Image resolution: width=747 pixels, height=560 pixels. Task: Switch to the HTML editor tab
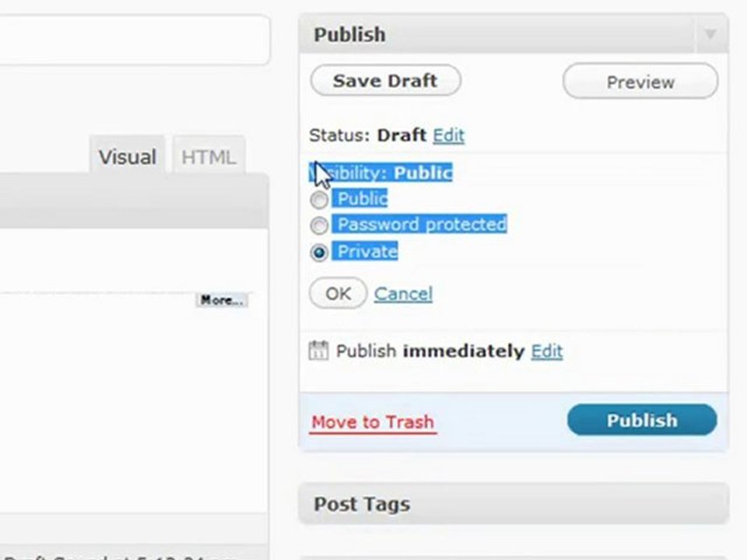209,156
